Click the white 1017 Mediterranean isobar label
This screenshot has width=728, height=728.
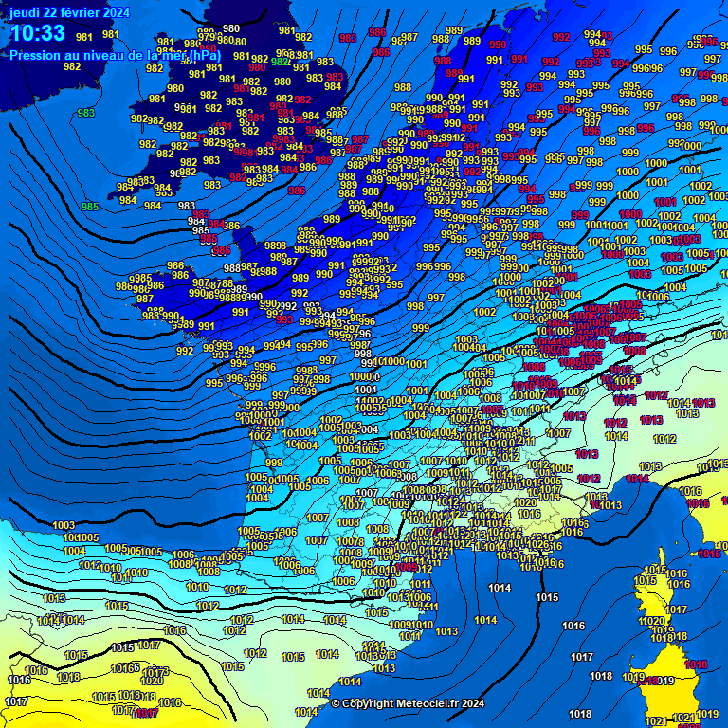[x=582, y=657]
